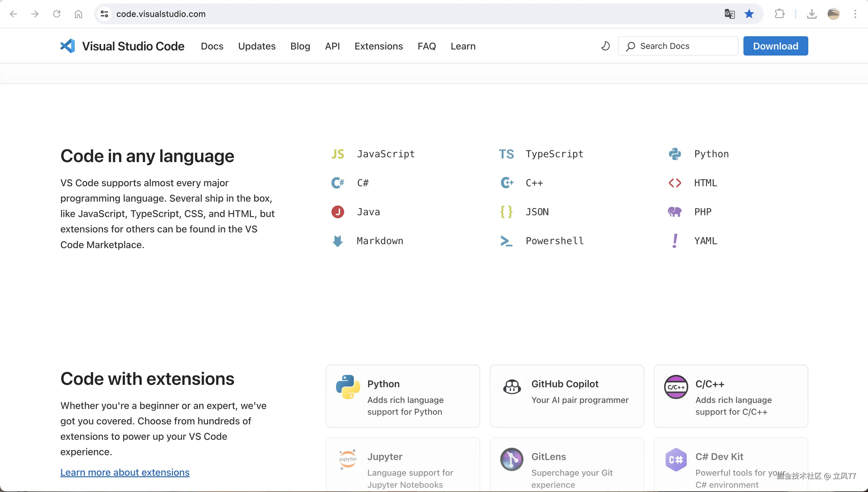Viewport: 868px width, 492px height.
Task: Click the browser translate page icon
Action: tap(729, 14)
